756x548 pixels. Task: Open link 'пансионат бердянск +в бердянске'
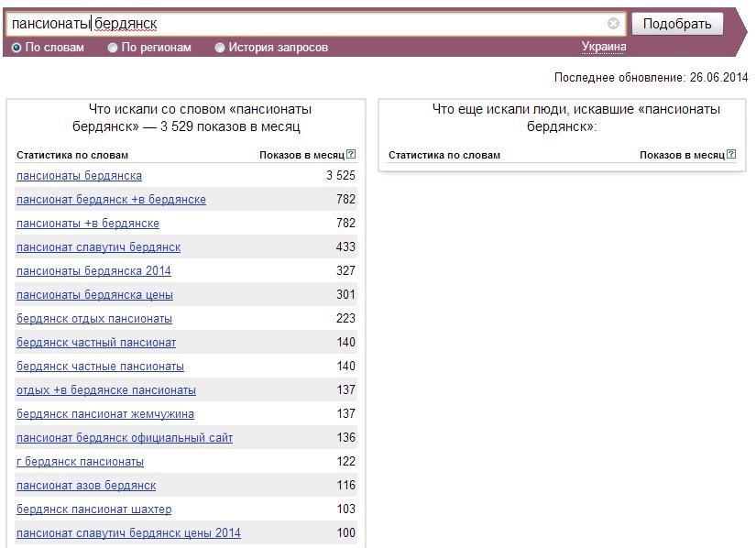(x=111, y=200)
